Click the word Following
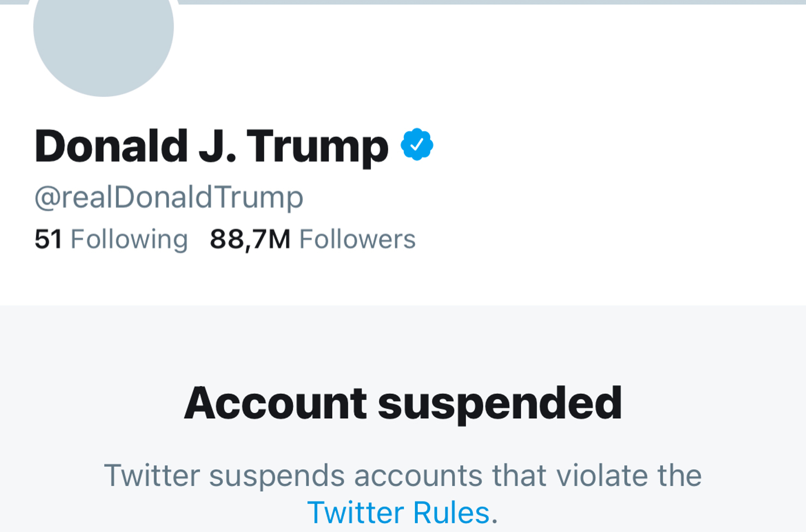Screen dimensions: 806x532 coord(129,239)
